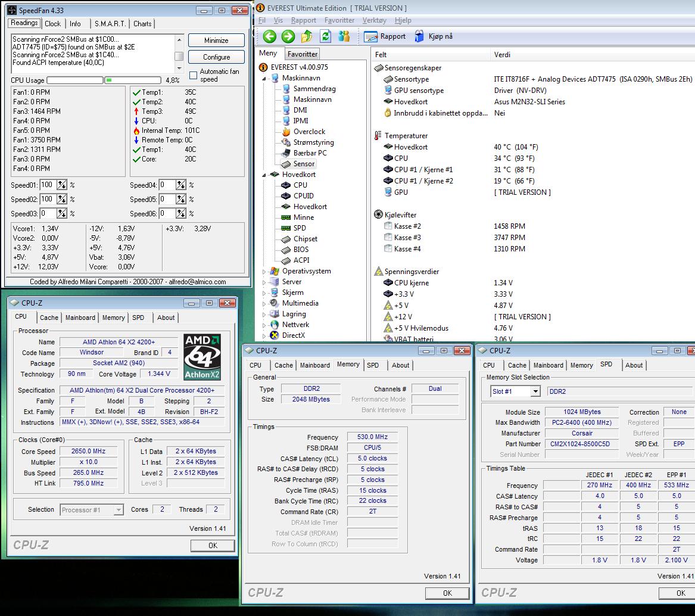695x616 pixels.
Task: Open SpeedFan Charts tab
Action: (142, 23)
